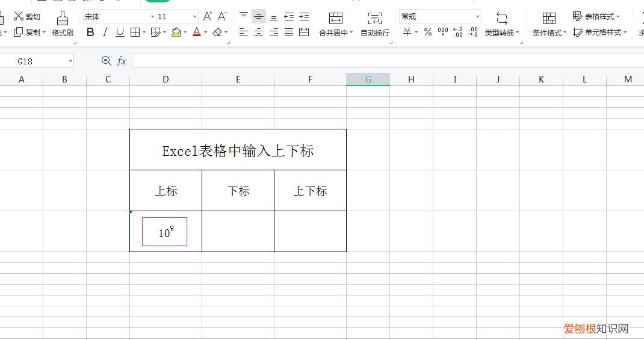The image size is (644, 340).
Task: Open the font name box showing 宋体
Action: pos(119,16)
